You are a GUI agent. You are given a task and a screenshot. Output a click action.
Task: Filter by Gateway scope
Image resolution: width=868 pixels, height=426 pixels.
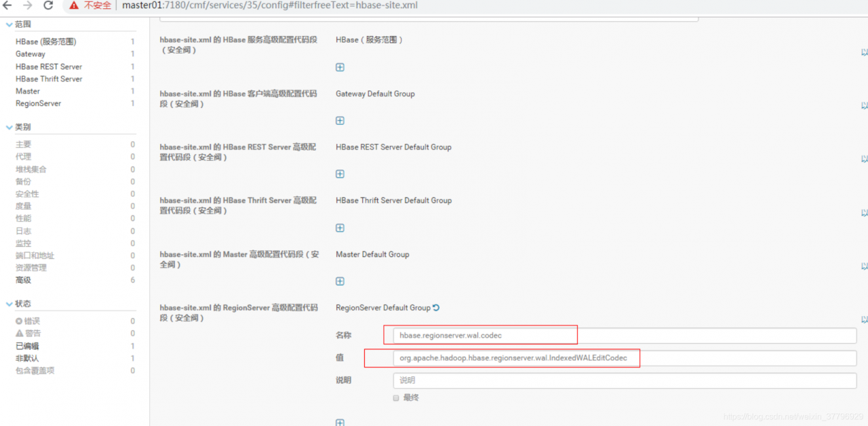coord(31,54)
